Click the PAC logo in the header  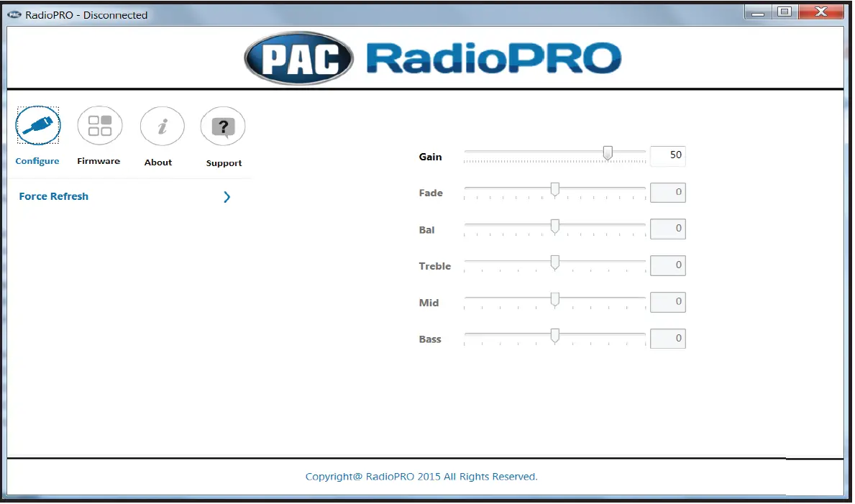[298, 57]
